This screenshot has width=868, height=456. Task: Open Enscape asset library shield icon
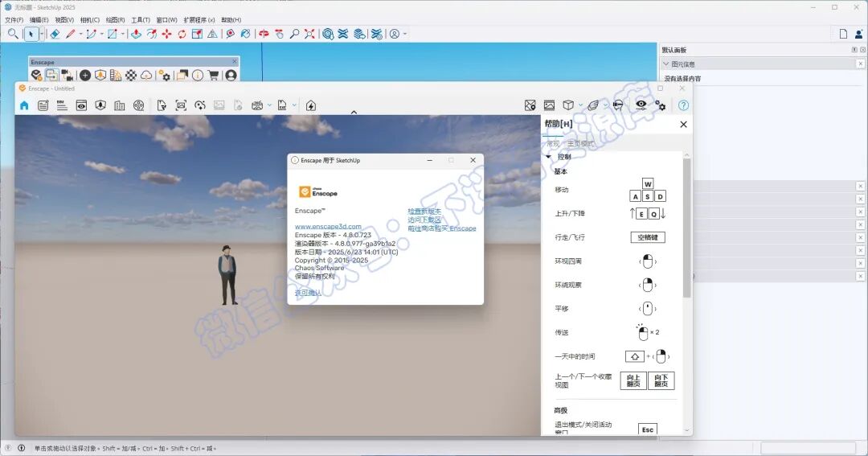(x=100, y=75)
